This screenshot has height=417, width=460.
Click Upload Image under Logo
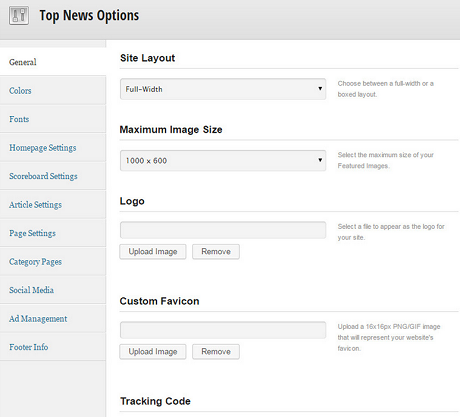(x=153, y=252)
